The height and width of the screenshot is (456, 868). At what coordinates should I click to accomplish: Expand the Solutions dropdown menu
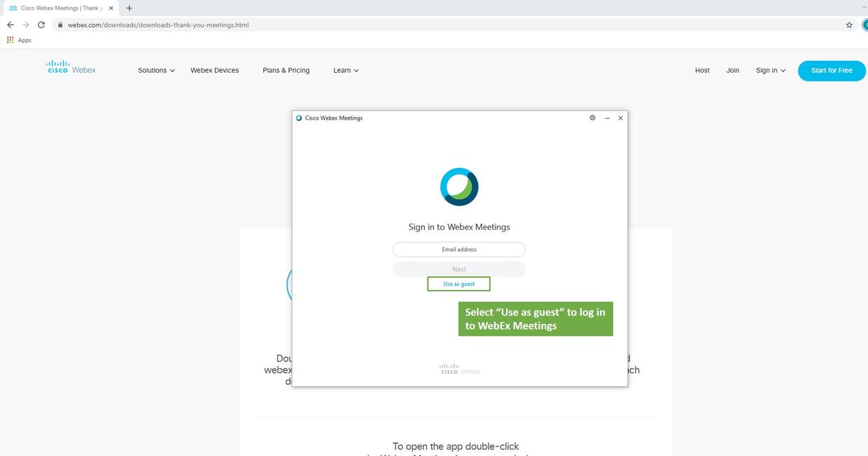click(156, 71)
